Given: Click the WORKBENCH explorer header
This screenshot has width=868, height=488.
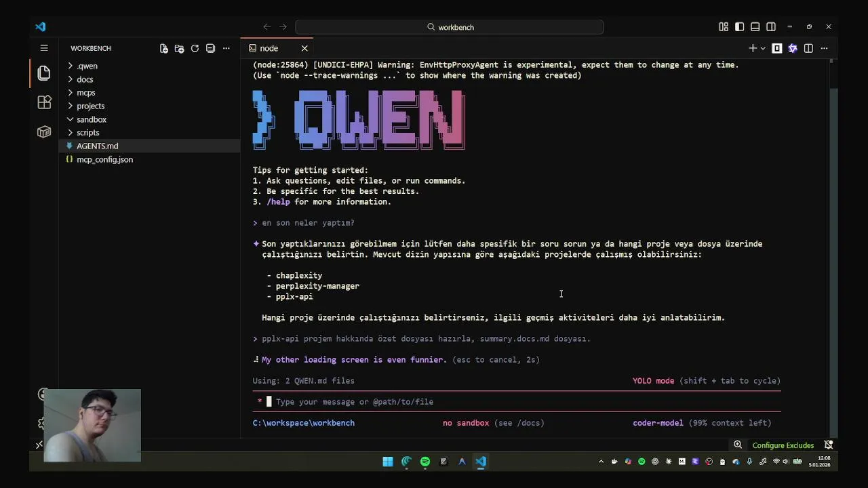Looking at the screenshot, I should pos(91,48).
